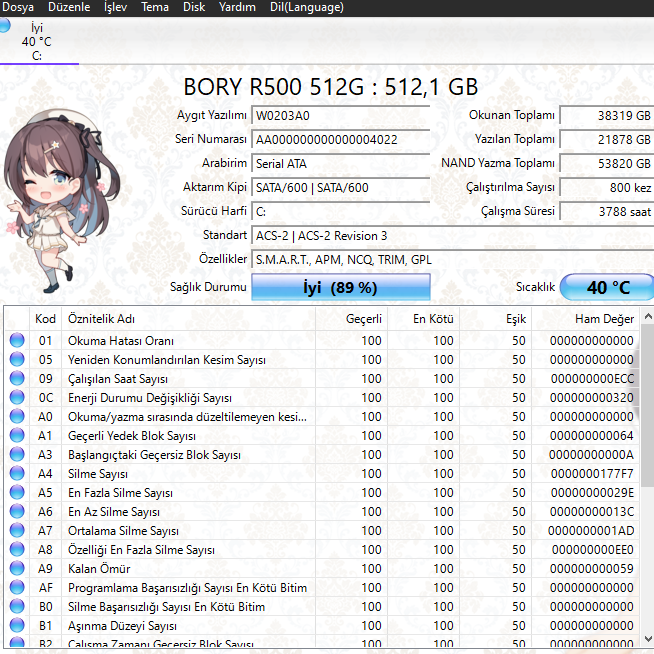The height and width of the screenshot is (654, 654).
Task: Click status orb for attribute 01
Action: coord(17,340)
